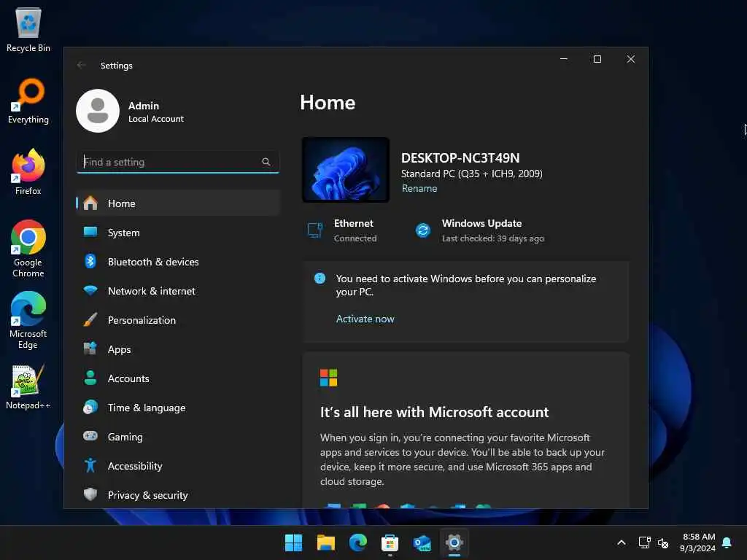Open System settings category

[x=178, y=233]
